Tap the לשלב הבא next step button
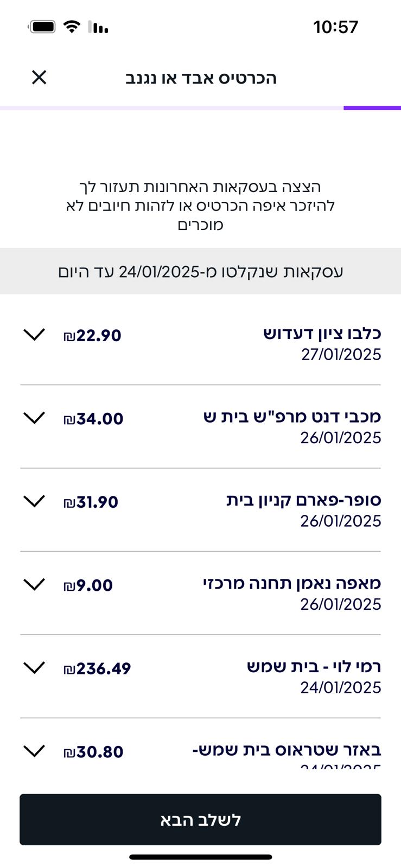This screenshot has height=868, width=401. pos(200,819)
